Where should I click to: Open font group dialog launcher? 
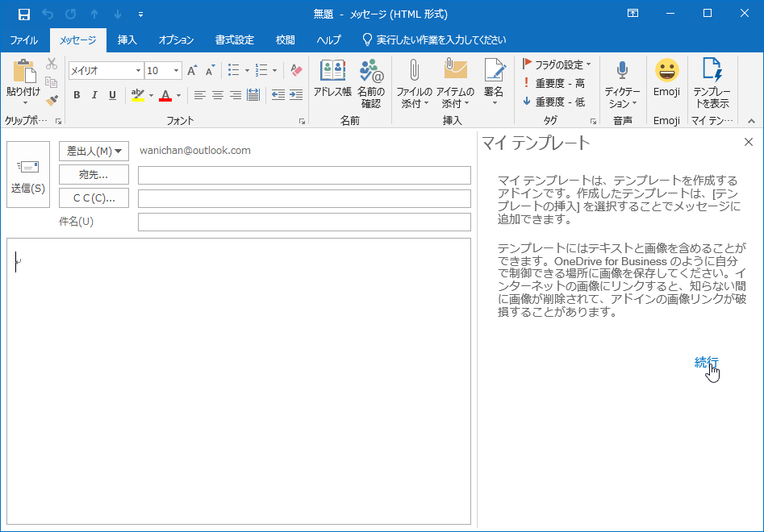point(302,121)
